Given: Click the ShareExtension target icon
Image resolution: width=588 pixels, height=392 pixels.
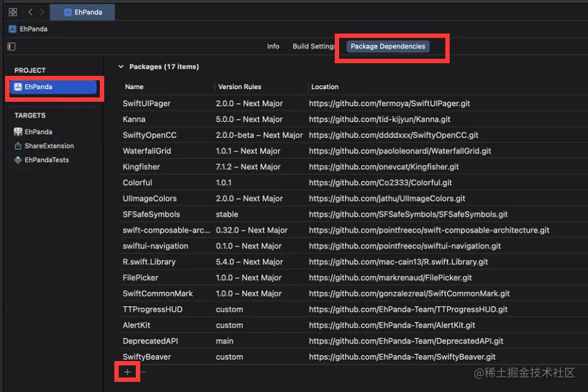Looking at the screenshot, I should click(x=18, y=145).
